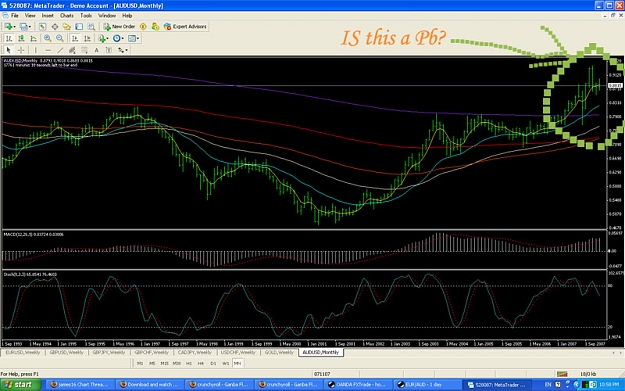
Task: Open the Market Watch window icon
Action: 42,27
